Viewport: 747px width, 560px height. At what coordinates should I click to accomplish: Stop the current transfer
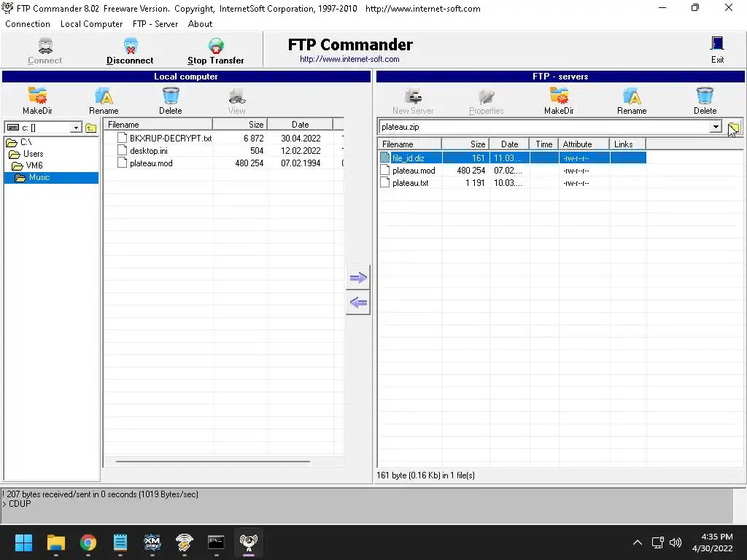point(216,51)
